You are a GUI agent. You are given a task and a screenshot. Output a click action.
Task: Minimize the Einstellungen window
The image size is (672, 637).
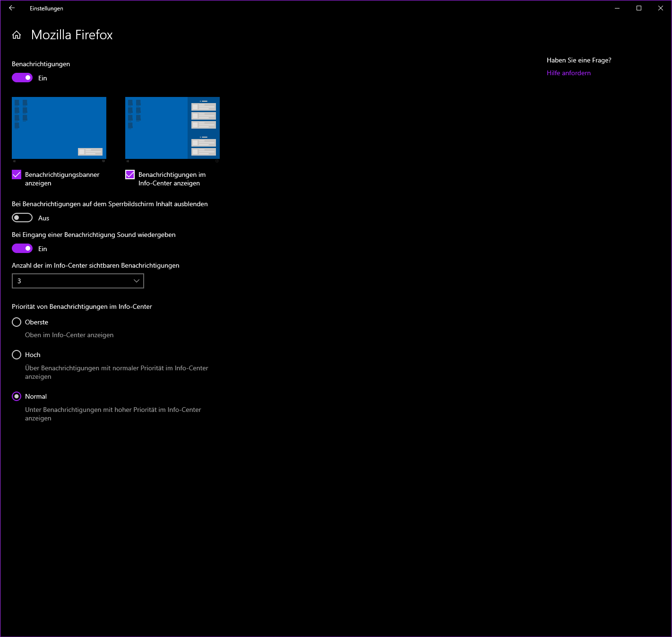[x=617, y=8]
